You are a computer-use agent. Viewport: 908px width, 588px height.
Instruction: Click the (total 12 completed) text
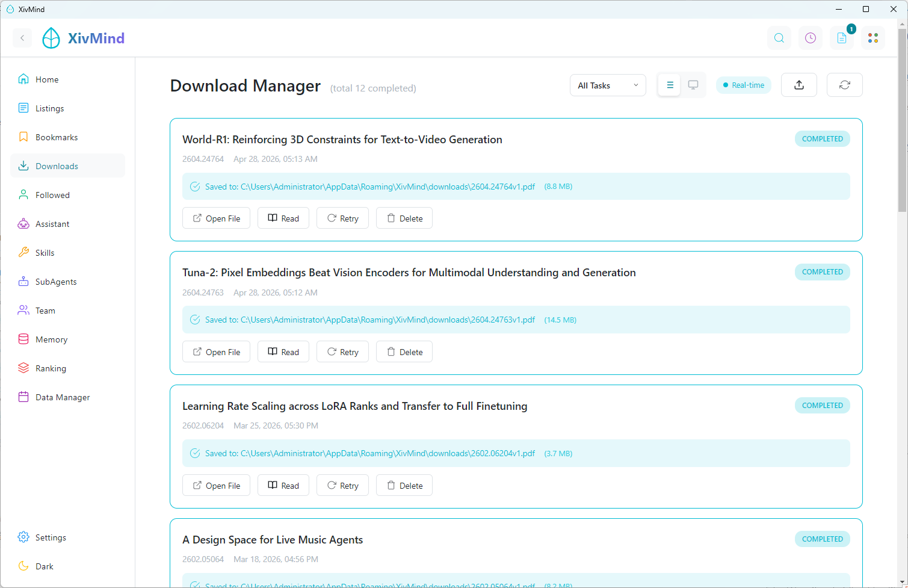click(x=373, y=88)
